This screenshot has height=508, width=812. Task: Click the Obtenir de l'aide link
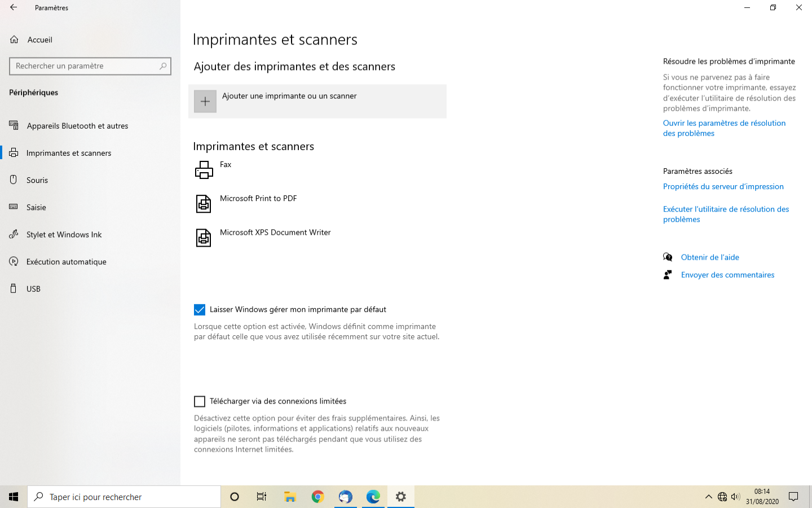pos(710,257)
